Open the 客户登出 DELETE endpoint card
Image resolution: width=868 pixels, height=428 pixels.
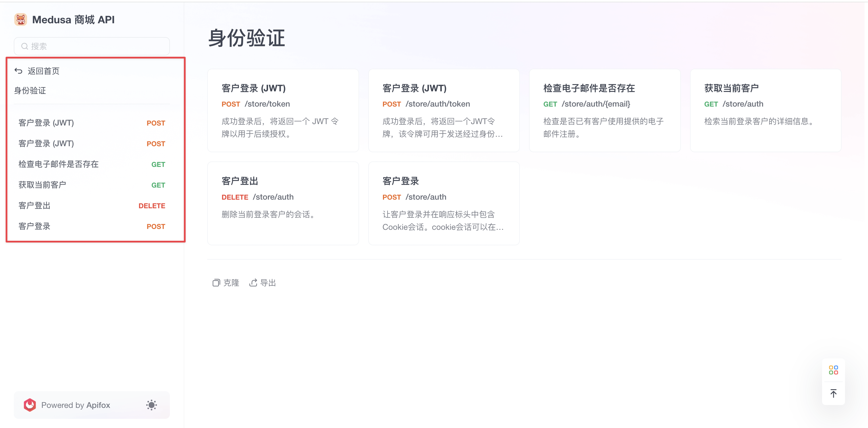(x=283, y=203)
